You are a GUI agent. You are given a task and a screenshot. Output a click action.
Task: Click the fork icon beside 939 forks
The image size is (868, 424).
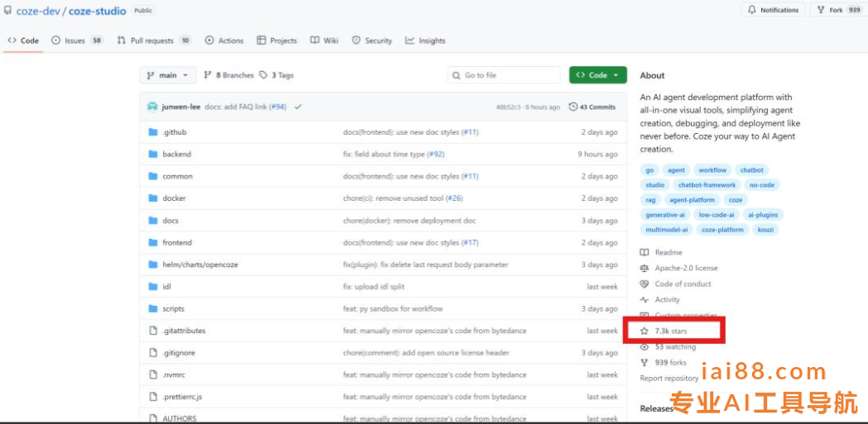point(645,363)
